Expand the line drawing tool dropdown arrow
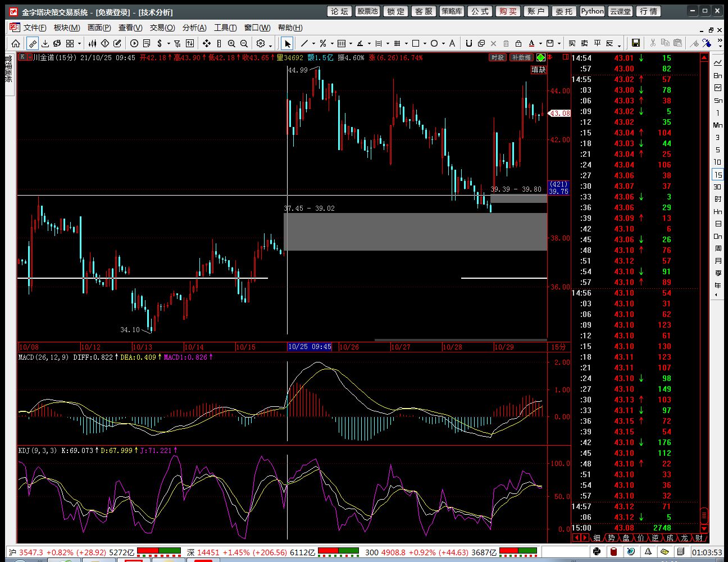 point(313,43)
